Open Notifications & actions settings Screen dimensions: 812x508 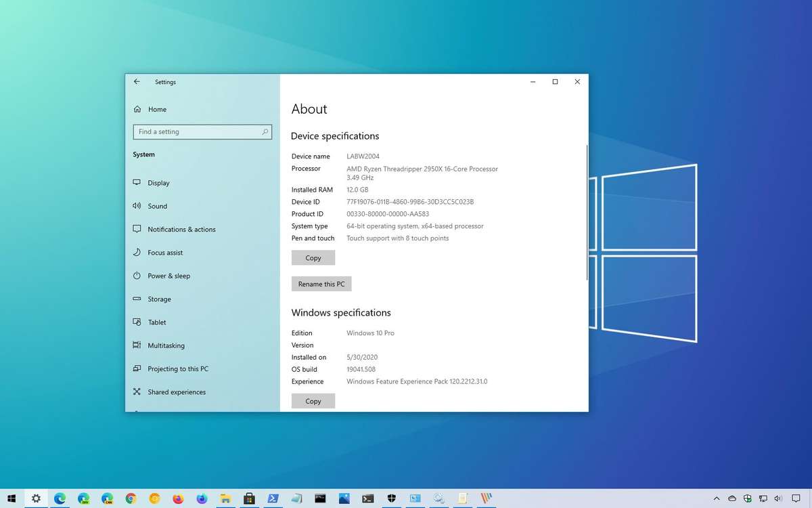181,229
